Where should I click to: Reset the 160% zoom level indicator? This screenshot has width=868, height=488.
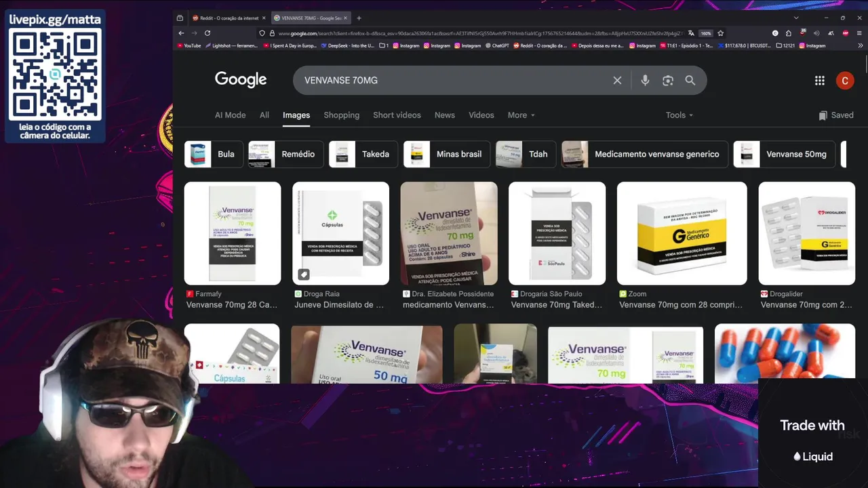(x=706, y=33)
